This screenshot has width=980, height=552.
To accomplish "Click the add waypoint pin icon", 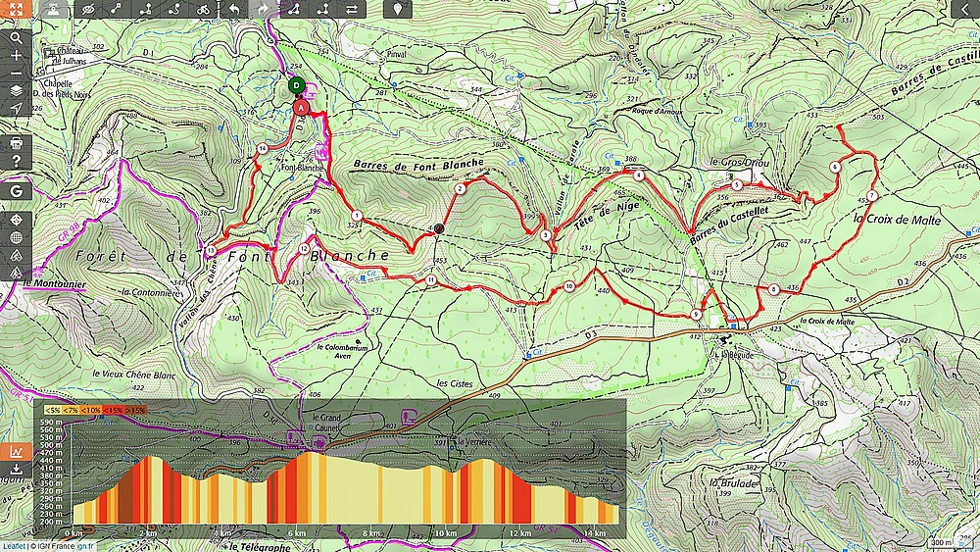I will tap(398, 9).
